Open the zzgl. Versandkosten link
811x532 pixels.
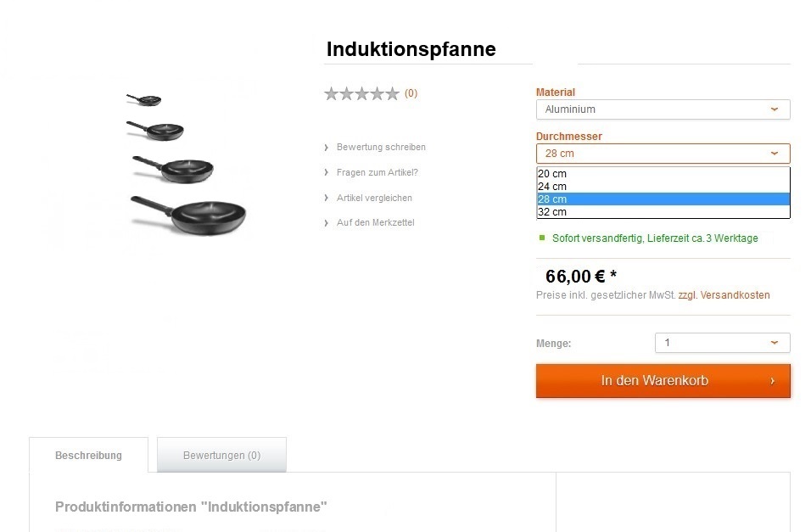point(724,295)
